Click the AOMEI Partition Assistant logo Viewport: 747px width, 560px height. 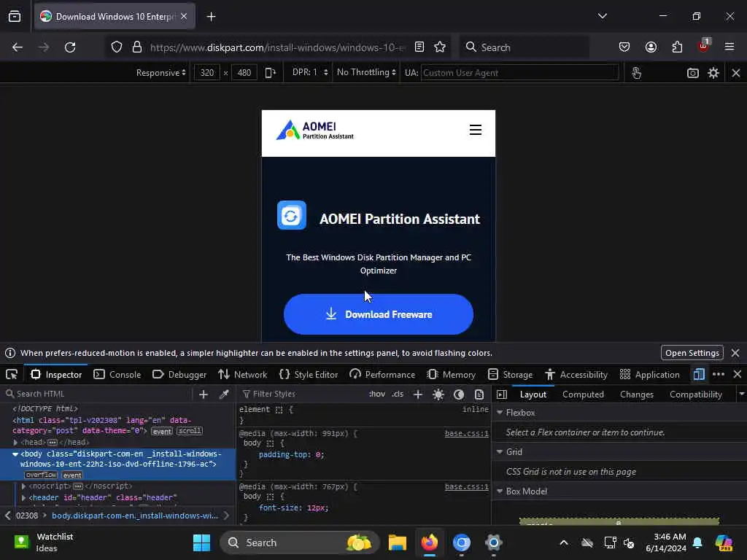click(315, 130)
